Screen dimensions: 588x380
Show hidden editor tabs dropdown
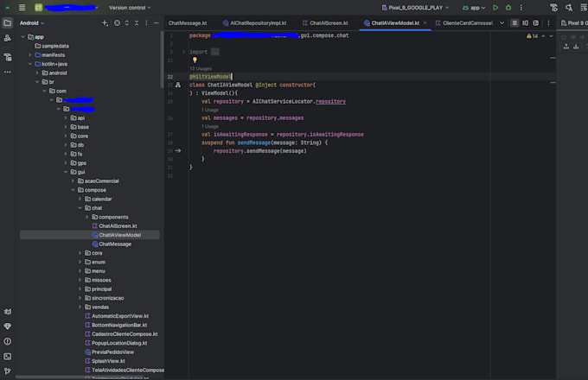(502, 23)
